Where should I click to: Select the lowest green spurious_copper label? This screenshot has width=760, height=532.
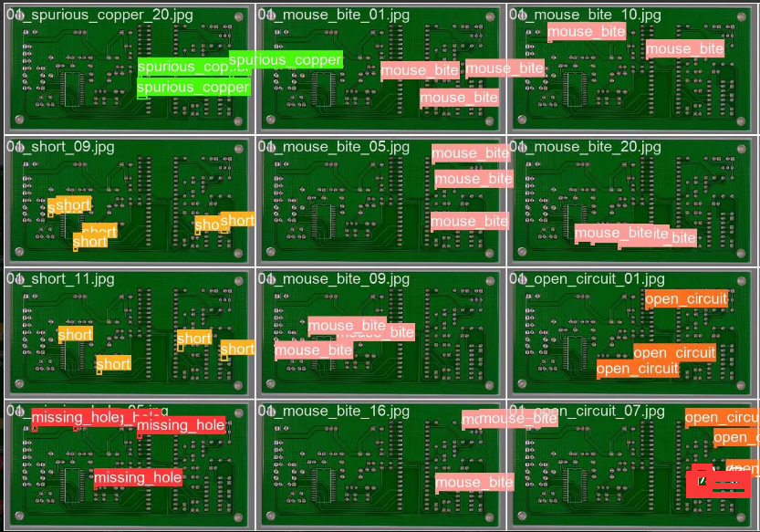pos(193,88)
